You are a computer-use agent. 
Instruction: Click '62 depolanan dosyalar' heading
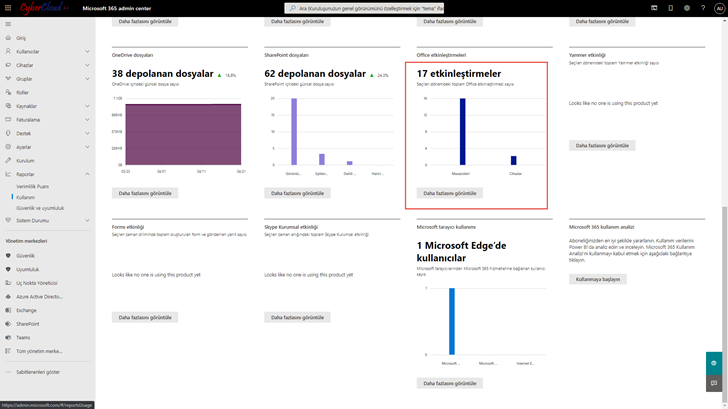click(315, 73)
